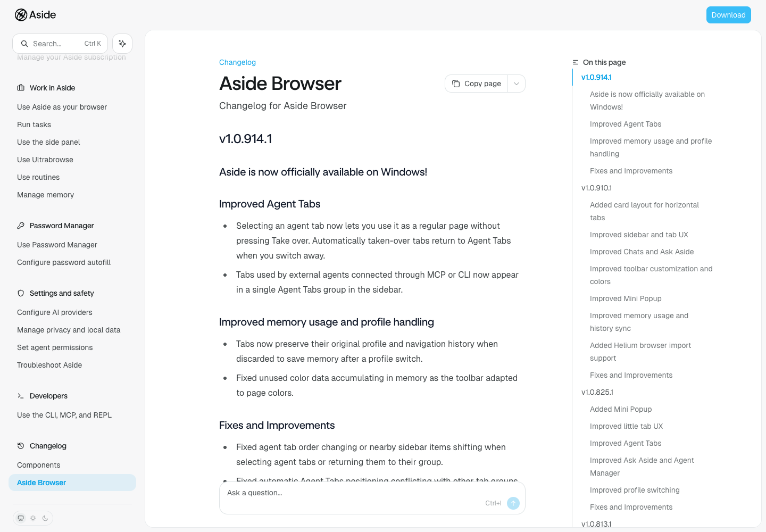The width and height of the screenshot is (766, 532).
Task: Click the Password Manager key icon
Action: 21,226
